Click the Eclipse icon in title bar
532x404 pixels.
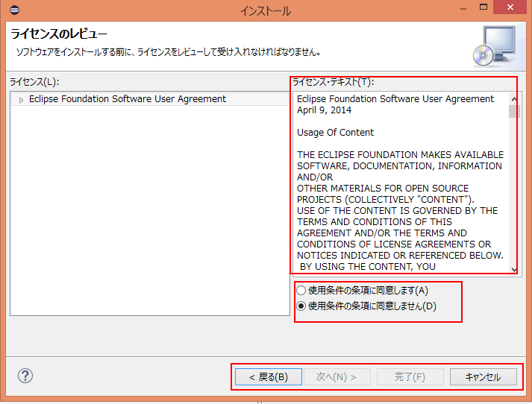click(14, 10)
